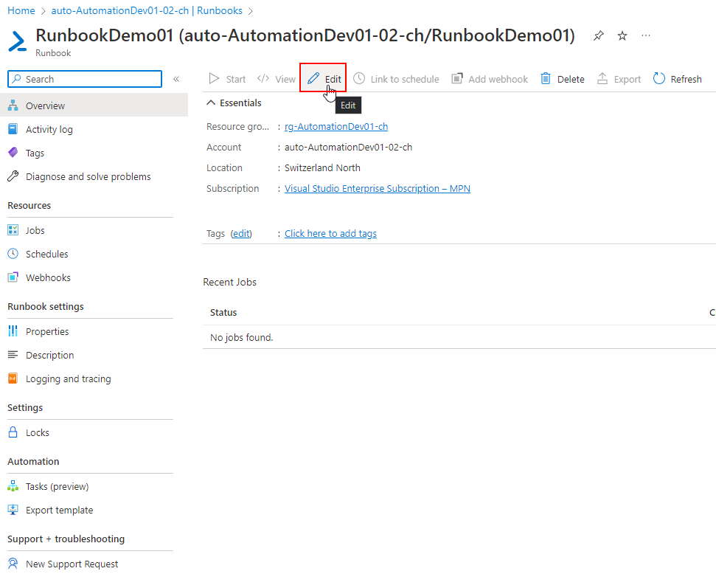Click the Delete button label
716x588 pixels.
click(x=571, y=79)
